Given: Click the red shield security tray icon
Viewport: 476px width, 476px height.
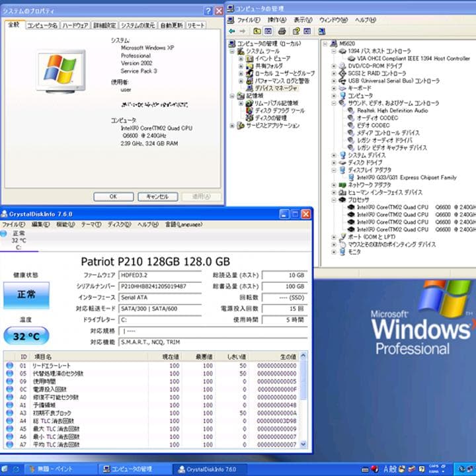Looking at the screenshot, I should 376,469.
